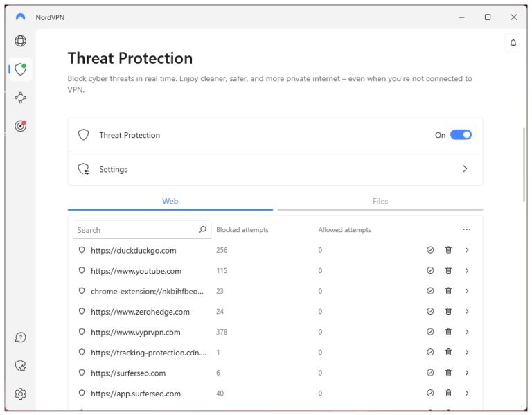Open the help chat bubble sidebar icon
532x415 pixels.
(x=20, y=337)
